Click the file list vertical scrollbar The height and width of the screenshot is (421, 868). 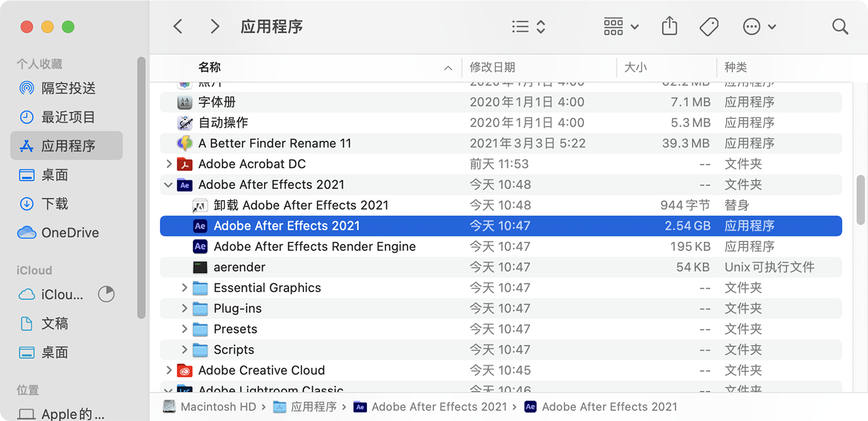861,200
